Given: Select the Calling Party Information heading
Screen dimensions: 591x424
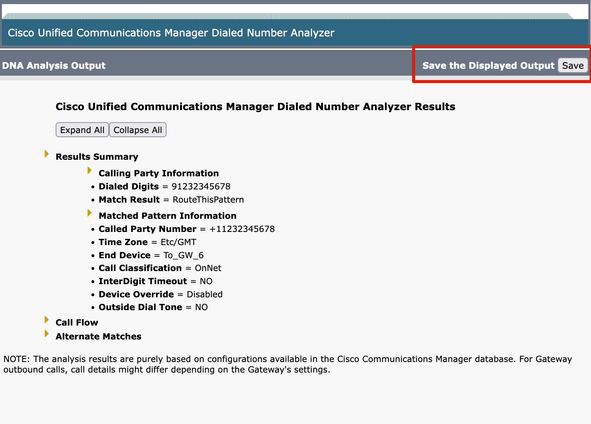Looking at the screenshot, I should coord(159,173).
